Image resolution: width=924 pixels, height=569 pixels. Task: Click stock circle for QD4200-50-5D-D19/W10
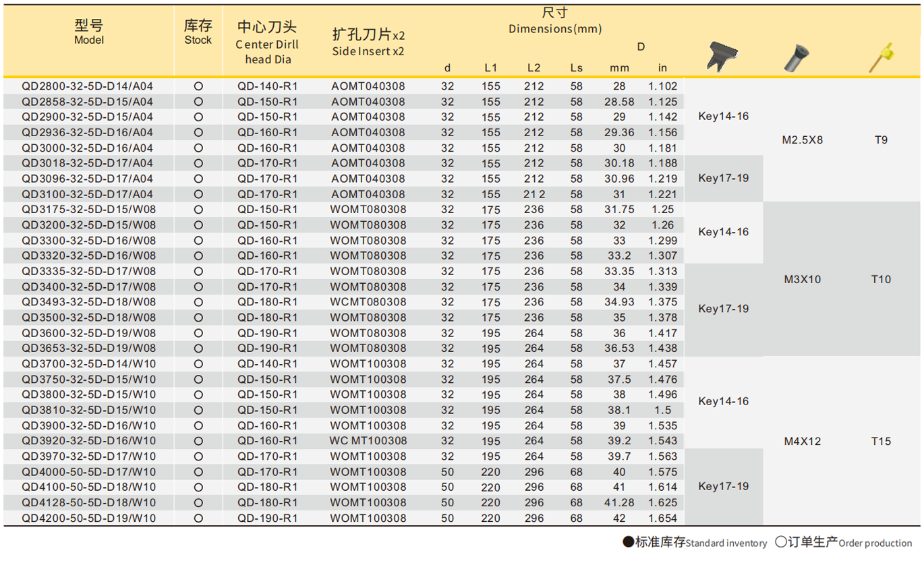[198, 518]
